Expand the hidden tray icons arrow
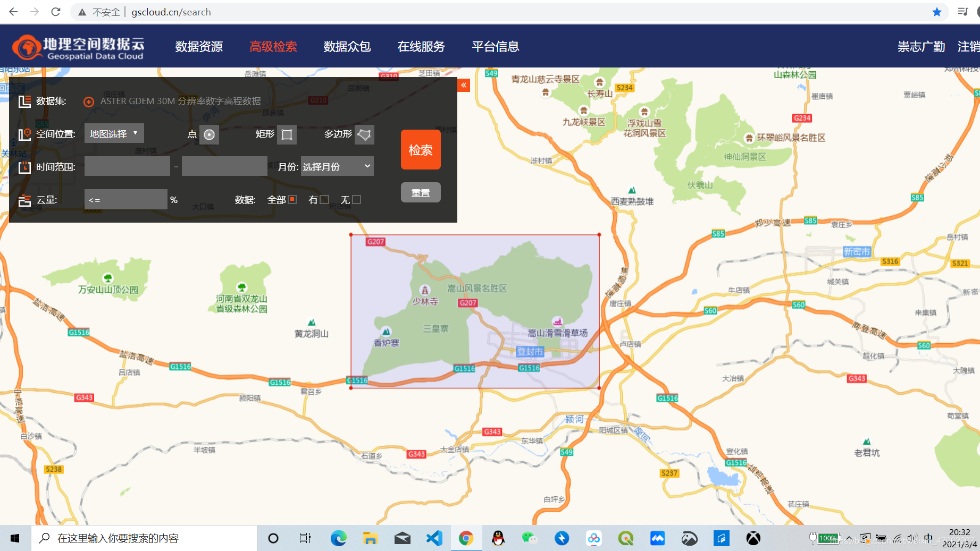 [x=849, y=538]
